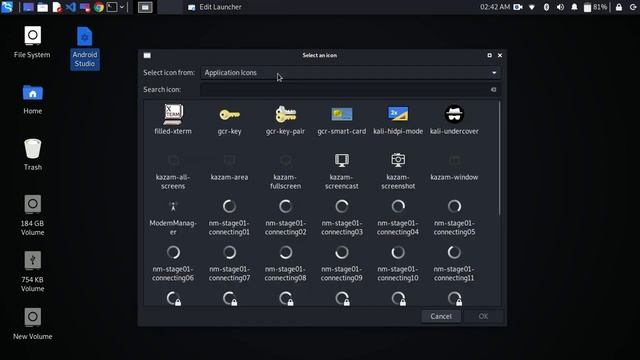This screenshot has height=360, width=640.
Task: Launch the text editor panel icon
Action: (x=57, y=7)
